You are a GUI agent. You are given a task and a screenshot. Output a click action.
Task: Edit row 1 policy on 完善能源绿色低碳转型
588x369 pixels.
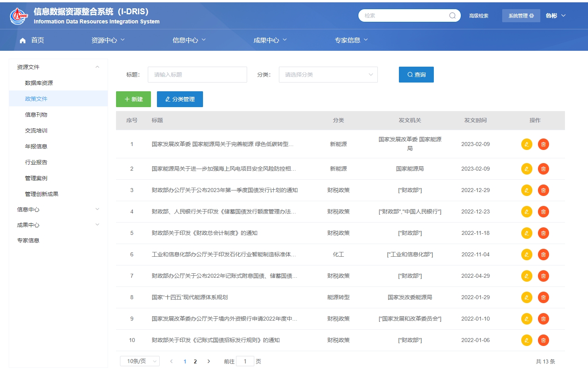526,144
